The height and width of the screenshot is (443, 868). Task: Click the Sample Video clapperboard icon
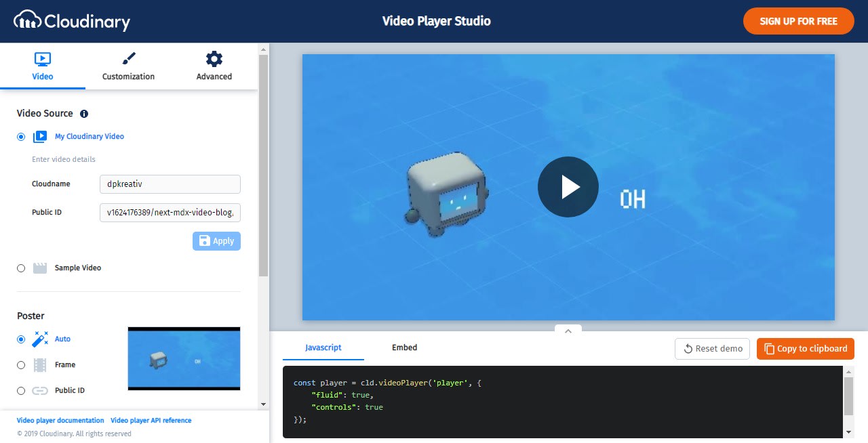tap(40, 268)
